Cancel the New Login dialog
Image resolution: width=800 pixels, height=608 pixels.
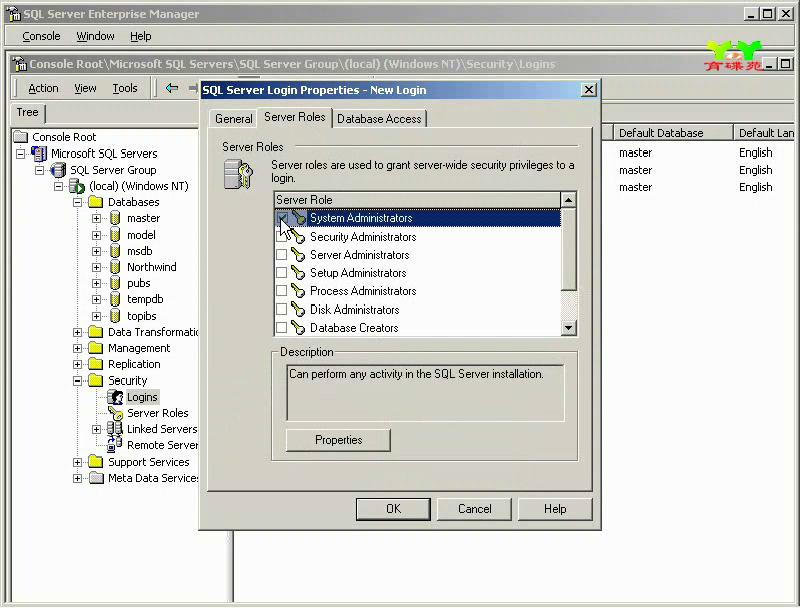pos(474,509)
